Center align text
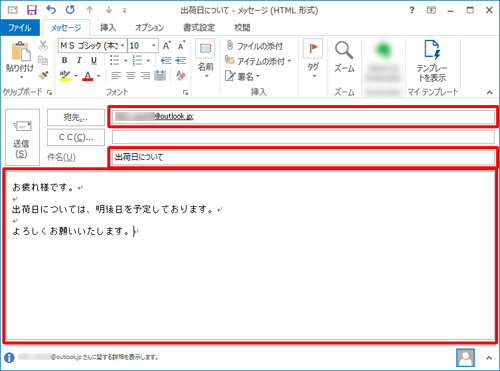The height and width of the screenshot is (371, 500). (130, 76)
